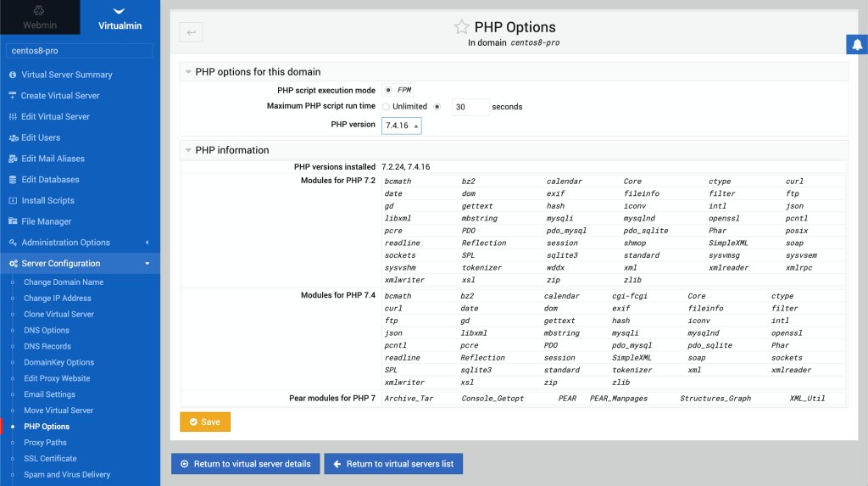Expand the Administration Options arrow
The height and width of the screenshot is (486, 868).
147,243
